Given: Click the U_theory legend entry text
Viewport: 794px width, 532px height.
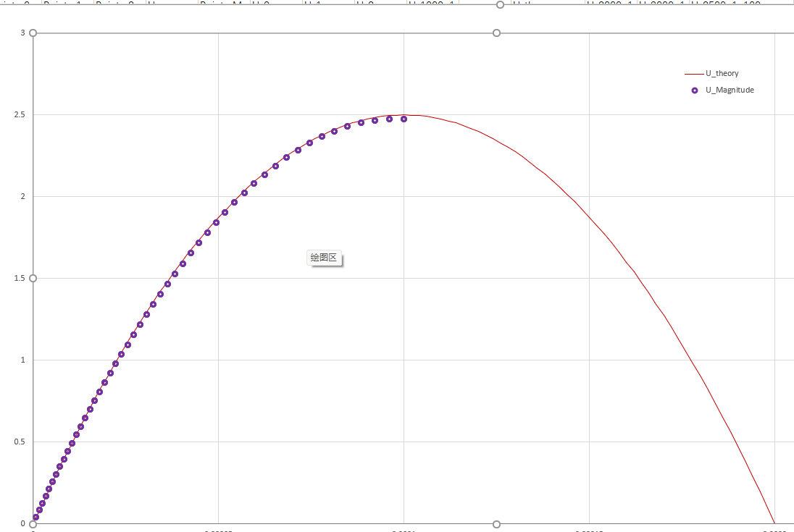Looking at the screenshot, I should coord(722,74).
